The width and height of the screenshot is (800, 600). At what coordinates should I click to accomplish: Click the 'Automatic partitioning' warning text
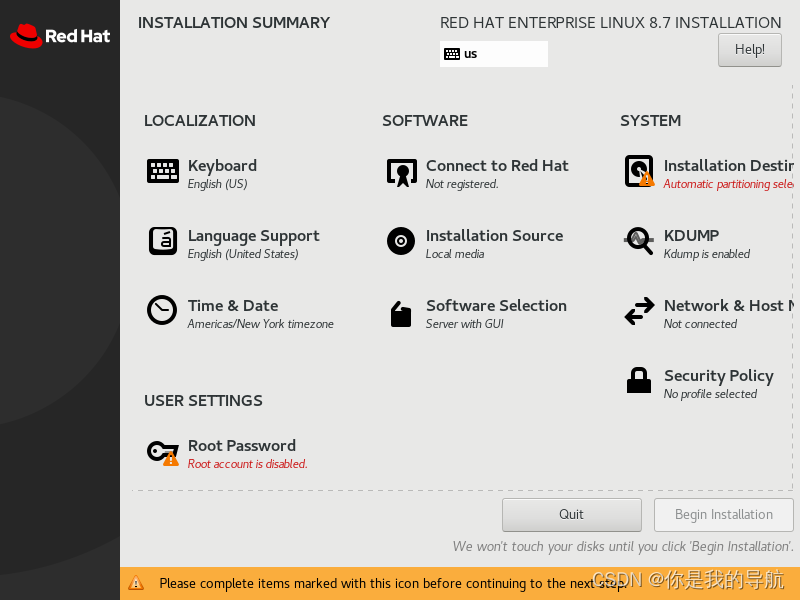point(729,184)
